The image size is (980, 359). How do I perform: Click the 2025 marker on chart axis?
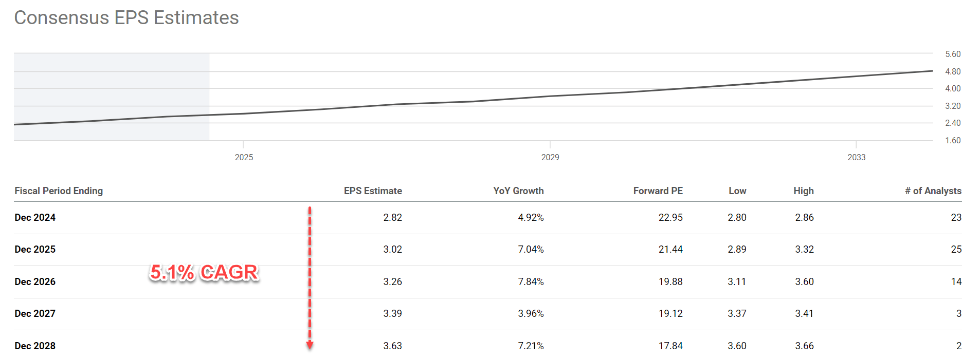[x=244, y=157]
